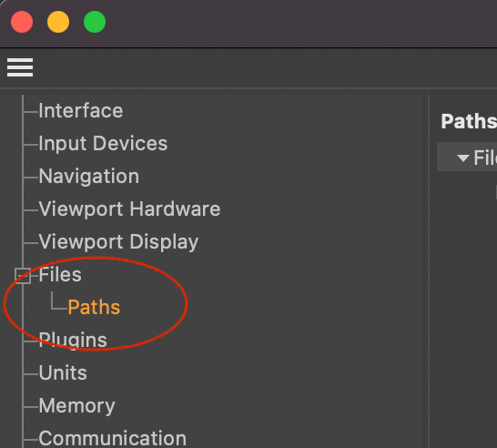Choose the Viewport Display category
The width and height of the screenshot is (497, 448).
[118, 242]
